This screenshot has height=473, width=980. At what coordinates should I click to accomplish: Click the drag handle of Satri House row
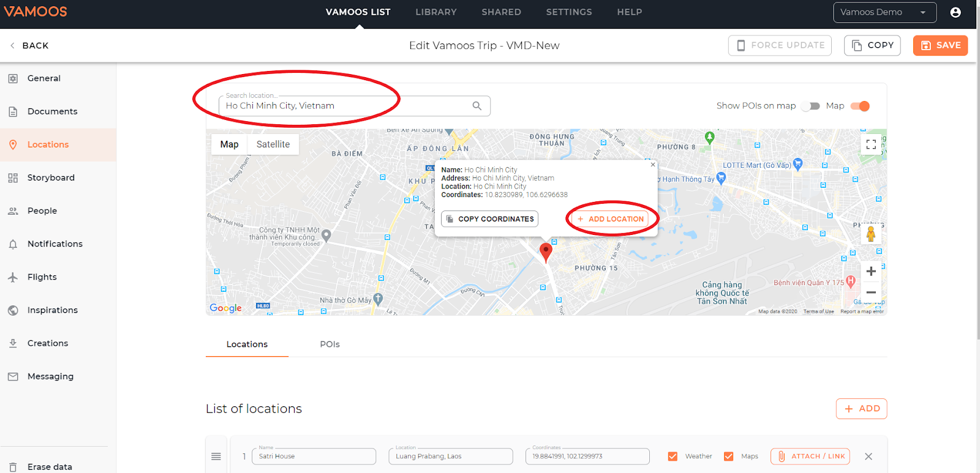(x=216, y=456)
